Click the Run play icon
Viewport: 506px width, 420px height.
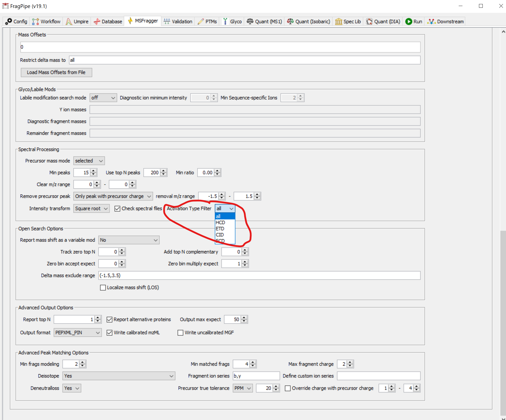click(x=408, y=21)
